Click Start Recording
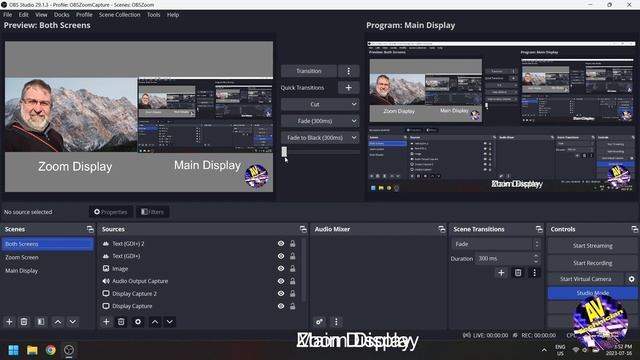Image resolution: width=640 pixels, height=360 pixels. [592, 263]
